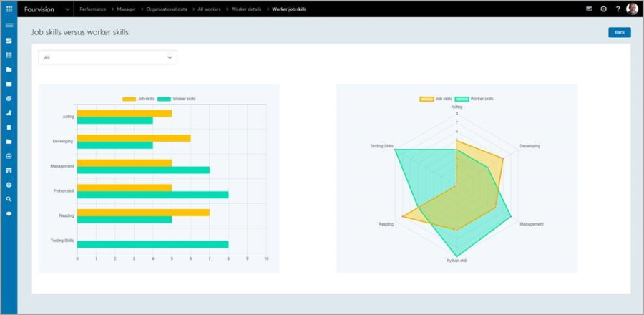Open the dashboard tiles sidebar icon
The width and height of the screenshot is (644, 315).
point(9,41)
